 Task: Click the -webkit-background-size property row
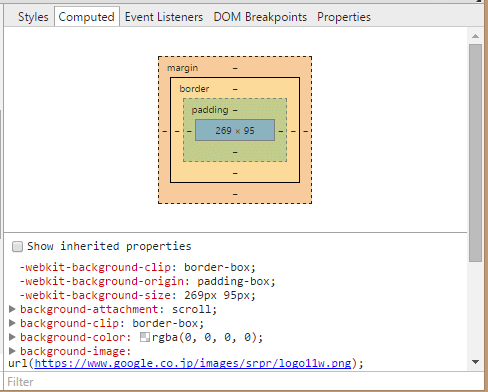(138, 295)
